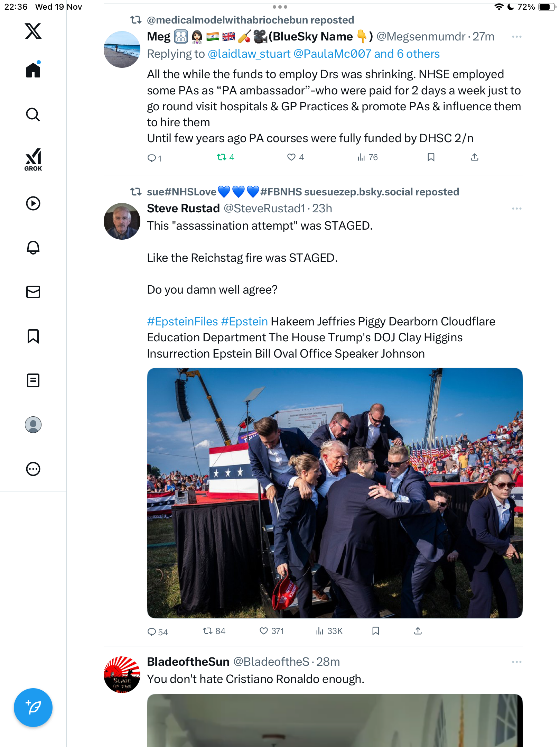Viewport: 560px width, 747px height.
Task: Open Bookmarks from the sidebar
Action: [x=33, y=336]
